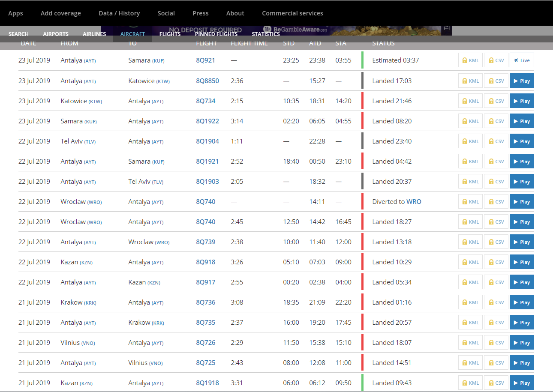Switch to the Search tab
The width and height of the screenshot is (553, 392).
pyautogui.click(x=18, y=34)
